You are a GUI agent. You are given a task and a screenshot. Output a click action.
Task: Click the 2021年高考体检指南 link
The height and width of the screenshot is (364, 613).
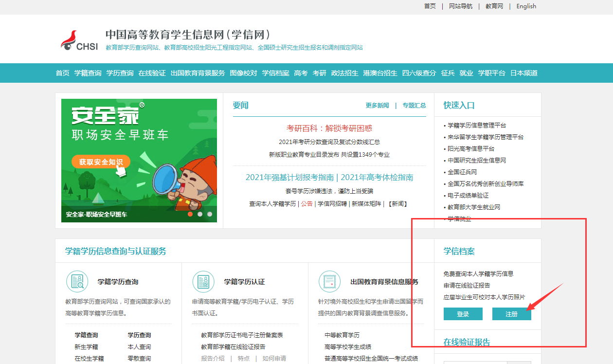(x=377, y=178)
